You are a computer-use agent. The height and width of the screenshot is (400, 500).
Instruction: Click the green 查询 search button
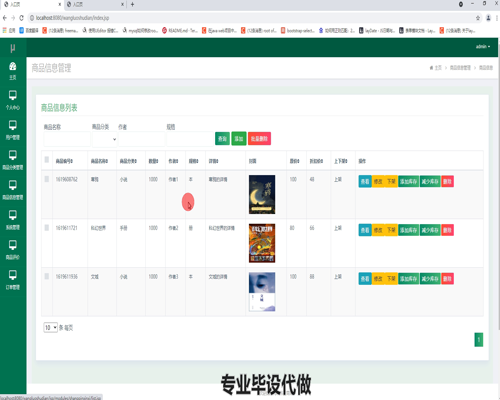pos(222,139)
